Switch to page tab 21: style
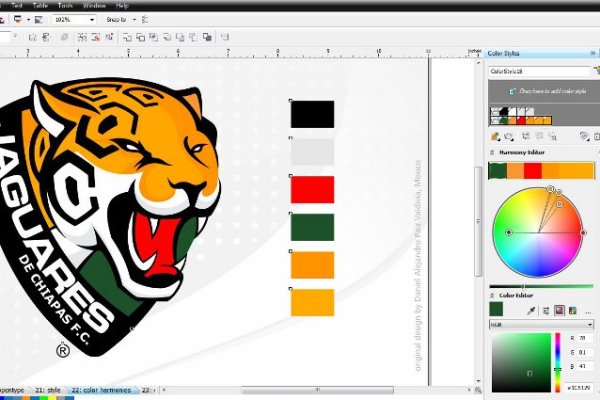The width and height of the screenshot is (600, 400). click(x=48, y=390)
